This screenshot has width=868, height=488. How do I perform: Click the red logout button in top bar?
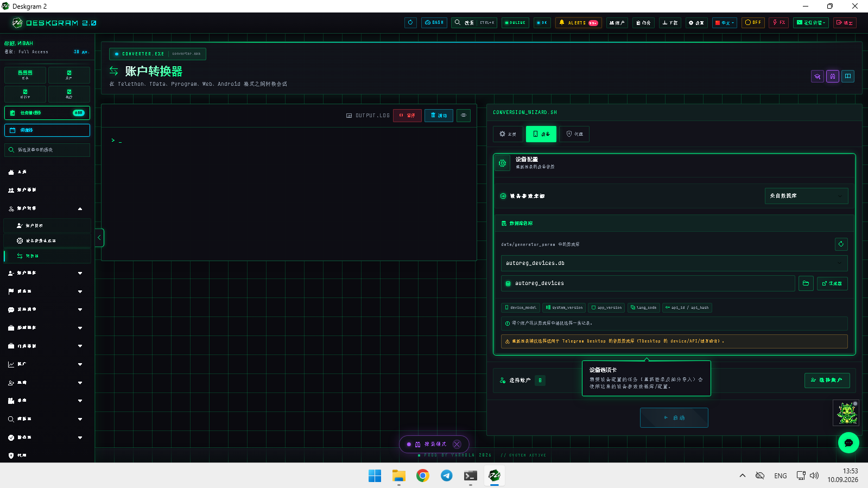844,23
